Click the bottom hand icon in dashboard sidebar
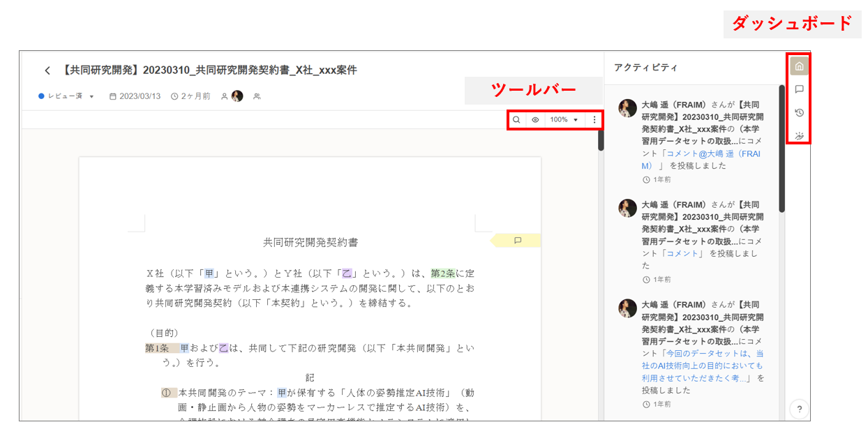Screen dimensions: 868x436 coord(799,135)
